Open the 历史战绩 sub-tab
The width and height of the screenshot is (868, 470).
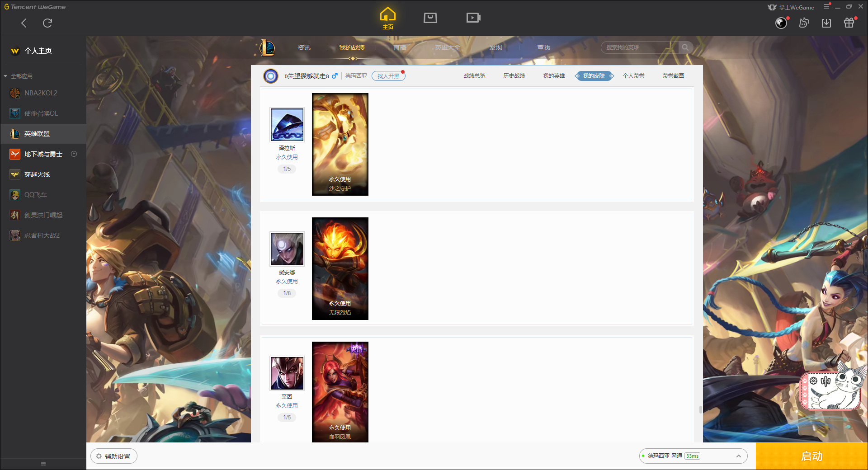[x=514, y=76]
